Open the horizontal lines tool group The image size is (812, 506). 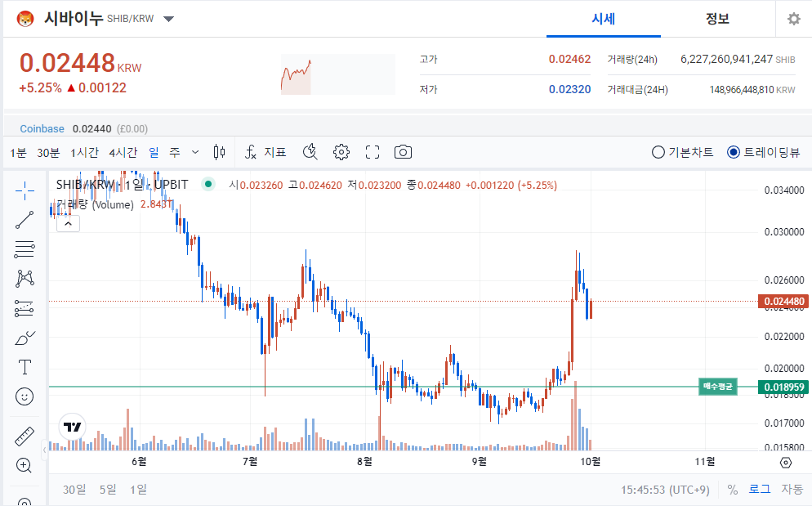point(25,249)
